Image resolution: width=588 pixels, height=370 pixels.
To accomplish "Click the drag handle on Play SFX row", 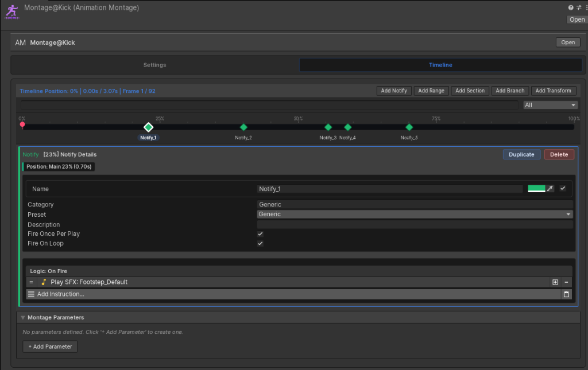I will tap(31, 282).
